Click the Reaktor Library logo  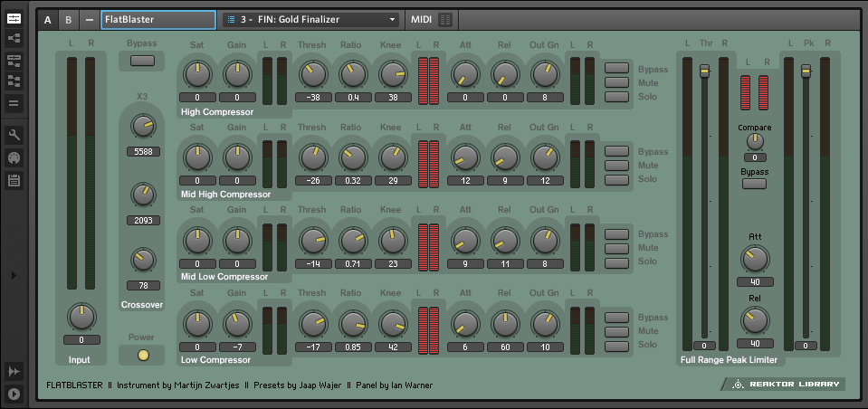785,384
